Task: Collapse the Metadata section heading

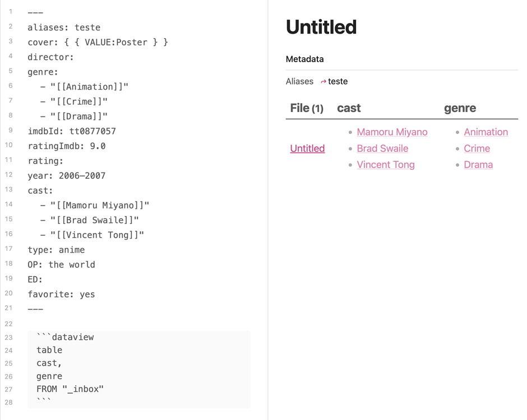Action: (x=304, y=59)
